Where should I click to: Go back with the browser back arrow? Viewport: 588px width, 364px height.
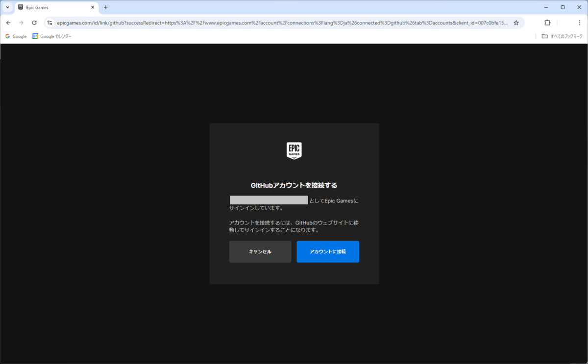8,23
